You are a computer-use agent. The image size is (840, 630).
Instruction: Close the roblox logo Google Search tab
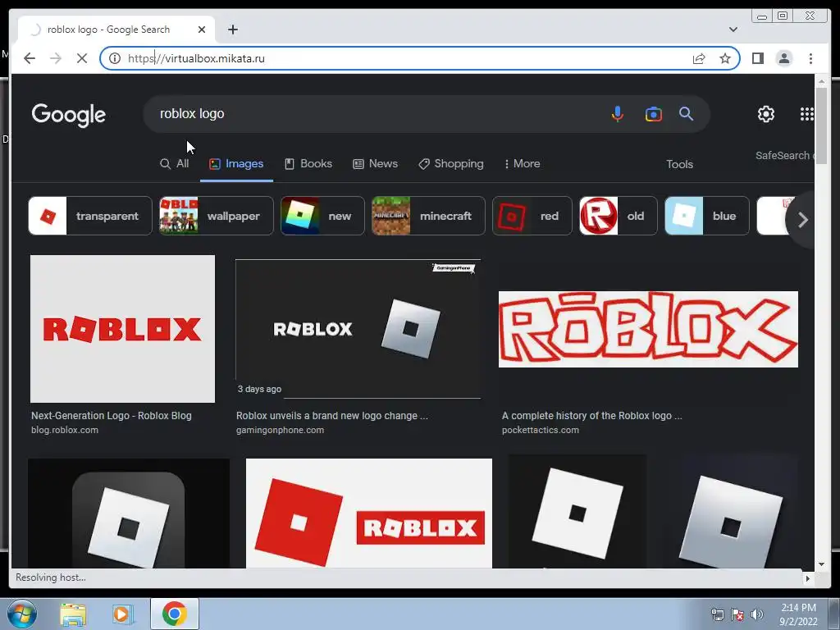pyautogui.click(x=202, y=30)
